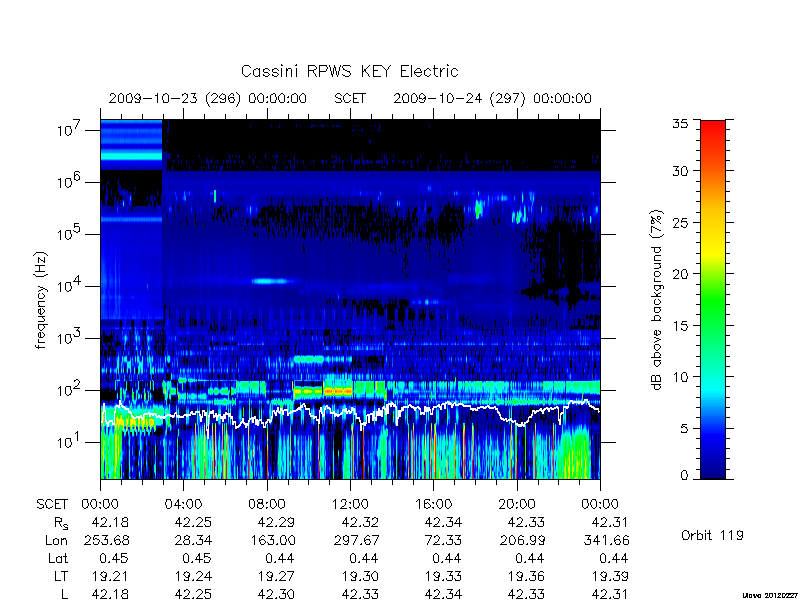The image size is (800, 600).
Task: Click the 'LT' row label
Action: point(61,577)
